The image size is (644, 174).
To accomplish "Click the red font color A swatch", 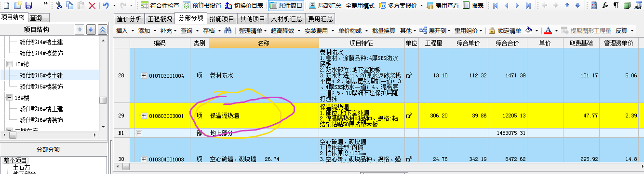I will tap(548, 30).
